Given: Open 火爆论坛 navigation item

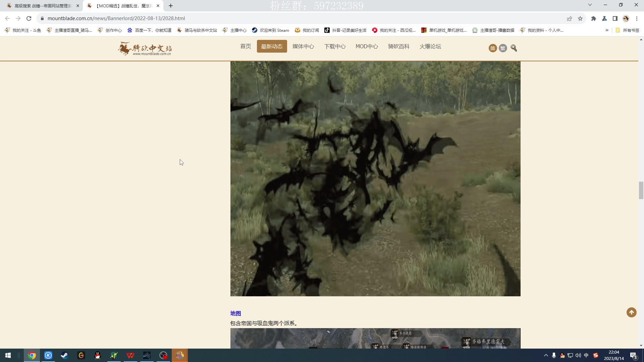Looking at the screenshot, I should click(x=430, y=46).
